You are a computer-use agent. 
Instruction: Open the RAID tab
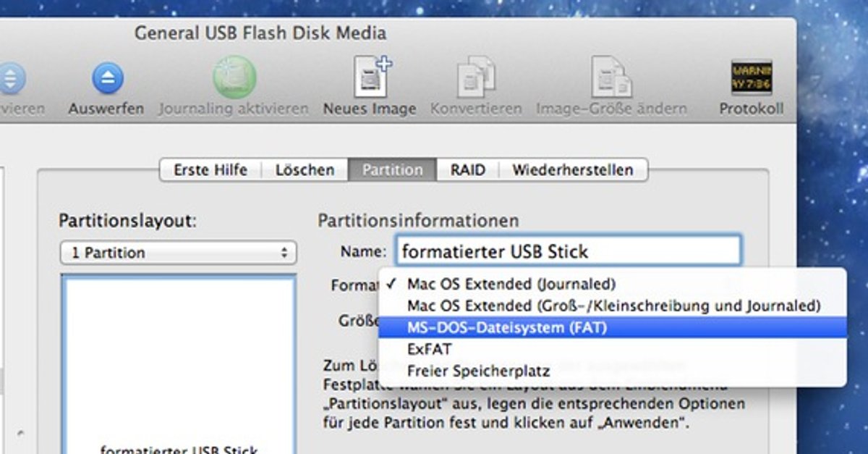tap(467, 170)
